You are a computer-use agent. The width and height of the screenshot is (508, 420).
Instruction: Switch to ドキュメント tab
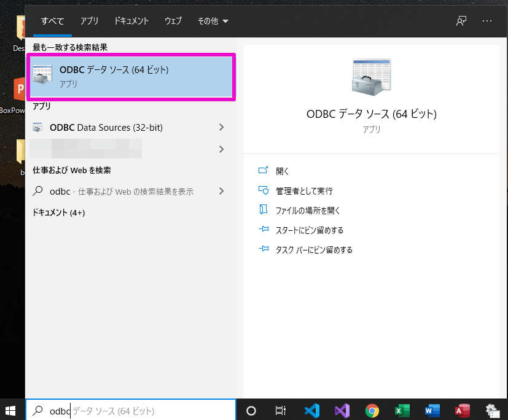(131, 21)
